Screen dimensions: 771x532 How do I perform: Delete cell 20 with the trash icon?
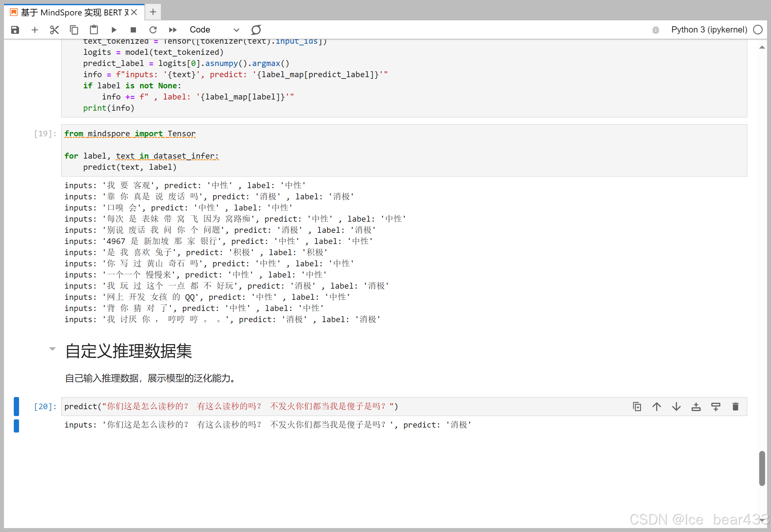pos(735,407)
